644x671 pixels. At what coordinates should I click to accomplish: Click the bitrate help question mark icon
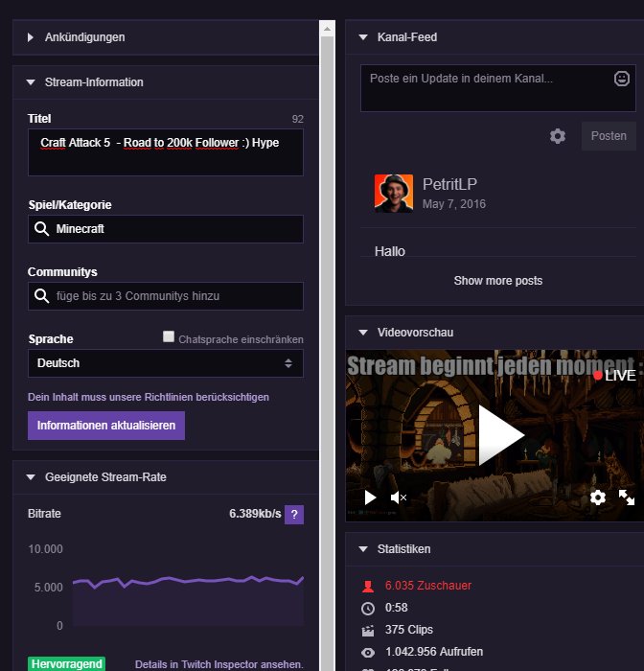pyautogui.click(x=294, y=515)
